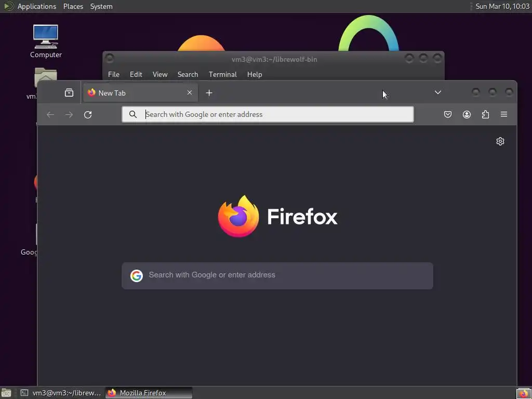Reload the current page
Viewport: 532px width, 399px height.
click(88, 115)
